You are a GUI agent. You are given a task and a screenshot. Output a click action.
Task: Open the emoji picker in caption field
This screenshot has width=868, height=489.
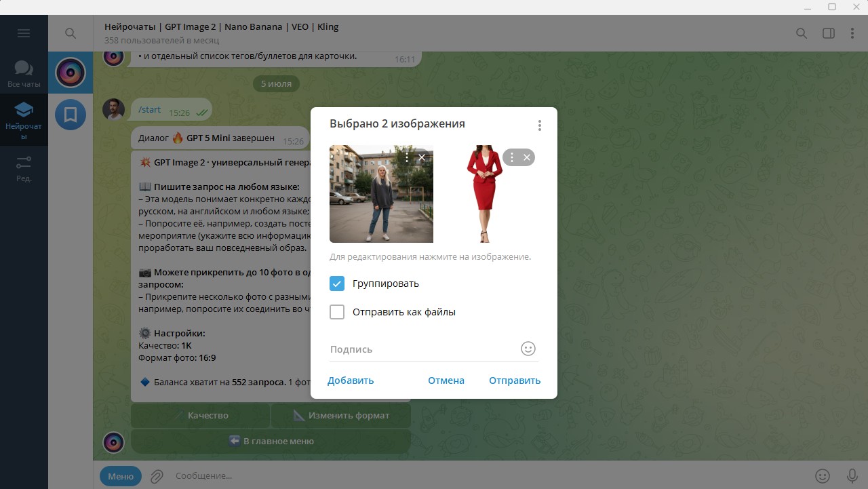[528, 349]
